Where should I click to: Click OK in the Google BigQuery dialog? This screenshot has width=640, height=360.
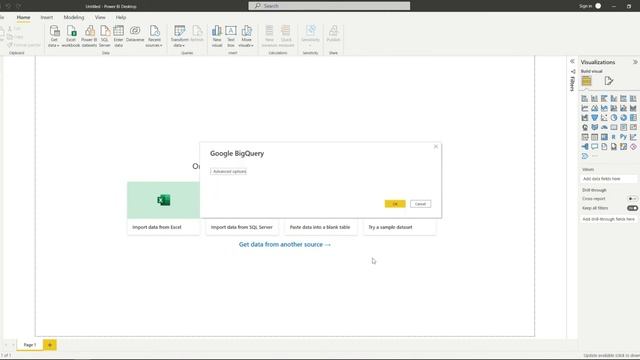click(x=395, y=204)
